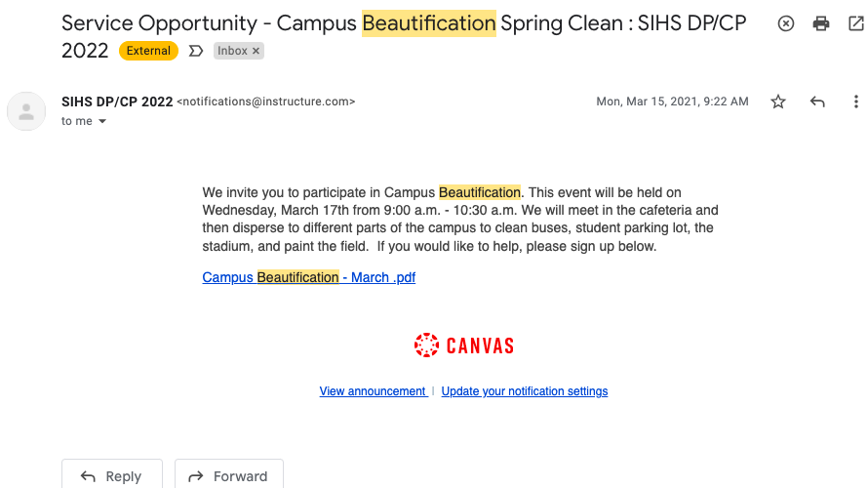Remove the Inbox label with its X
Image resolution: width=868 pixels, height=488 pixels.
pos(256,51)
